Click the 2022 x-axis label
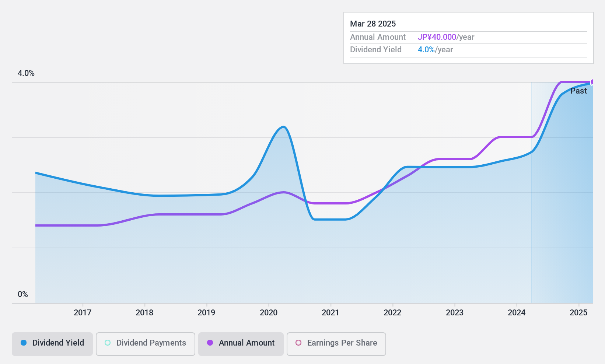Image resolution: width=605 pixels, height=364 pixels. pyautogui.click(x=392, y=313)
